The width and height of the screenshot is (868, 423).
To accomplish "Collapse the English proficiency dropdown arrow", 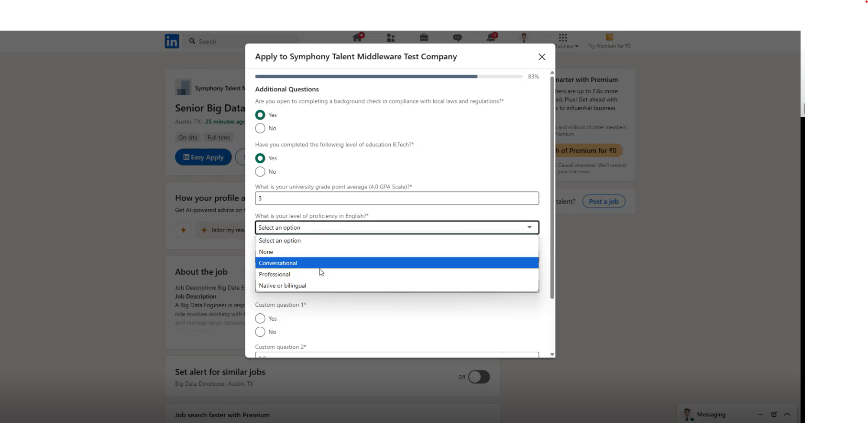I will [x=529, y=227].
